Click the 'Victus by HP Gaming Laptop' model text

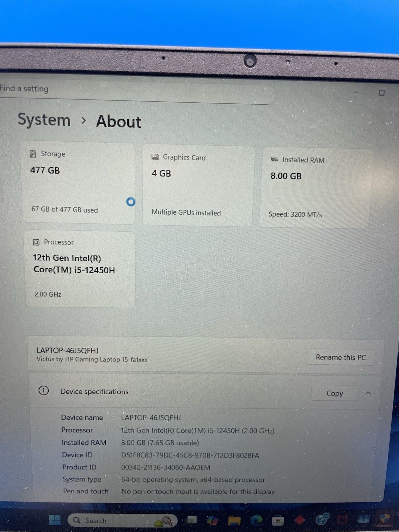pos(92,359)
